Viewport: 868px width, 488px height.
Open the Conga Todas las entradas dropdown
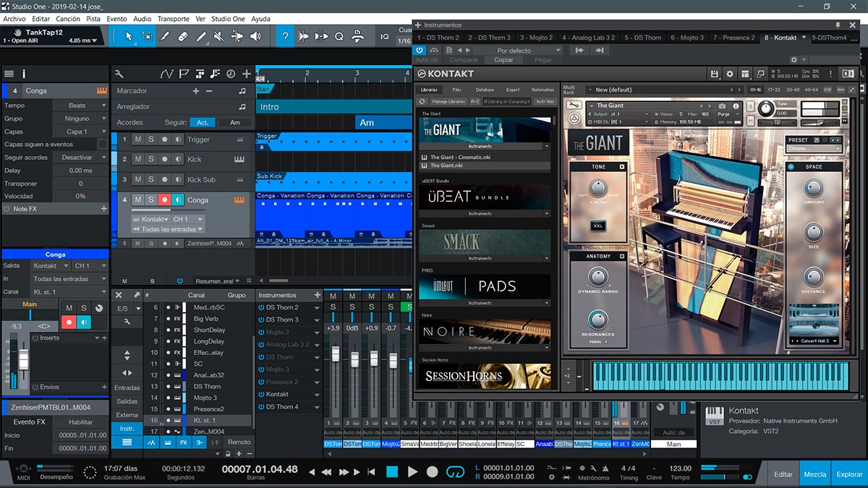[167, 229]
